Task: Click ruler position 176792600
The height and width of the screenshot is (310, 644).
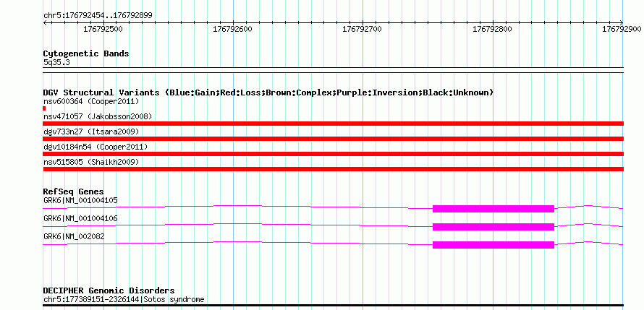Action: (x=233, y=29)
